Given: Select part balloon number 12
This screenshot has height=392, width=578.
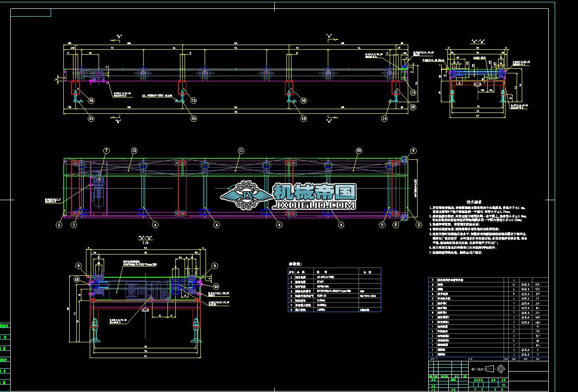Looking at the screenshot, I should click(134, 150).
